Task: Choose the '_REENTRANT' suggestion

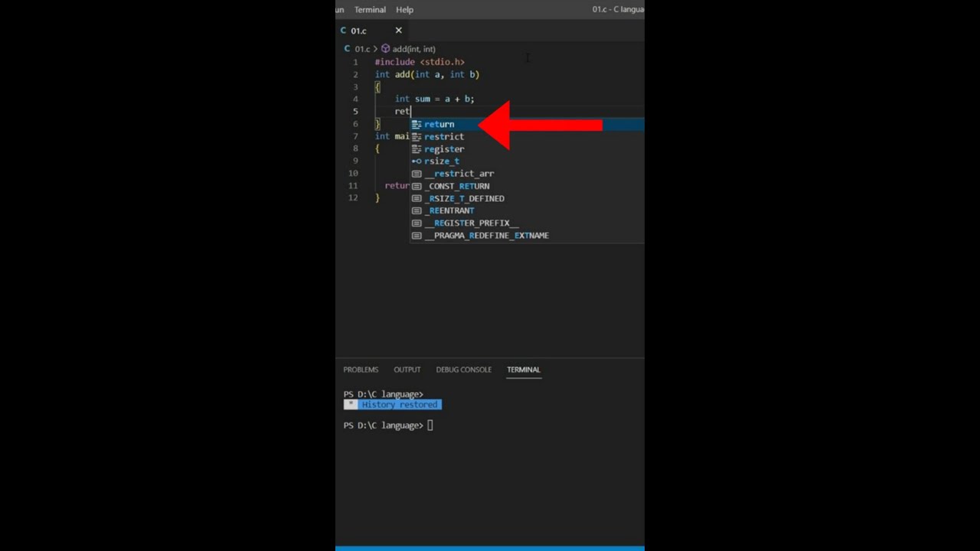Action: click(527, 210)
